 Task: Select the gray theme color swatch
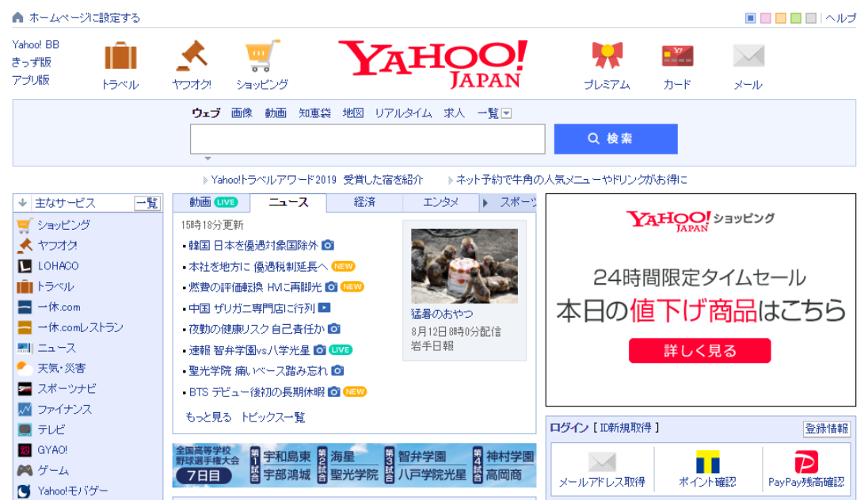point(811,18)
